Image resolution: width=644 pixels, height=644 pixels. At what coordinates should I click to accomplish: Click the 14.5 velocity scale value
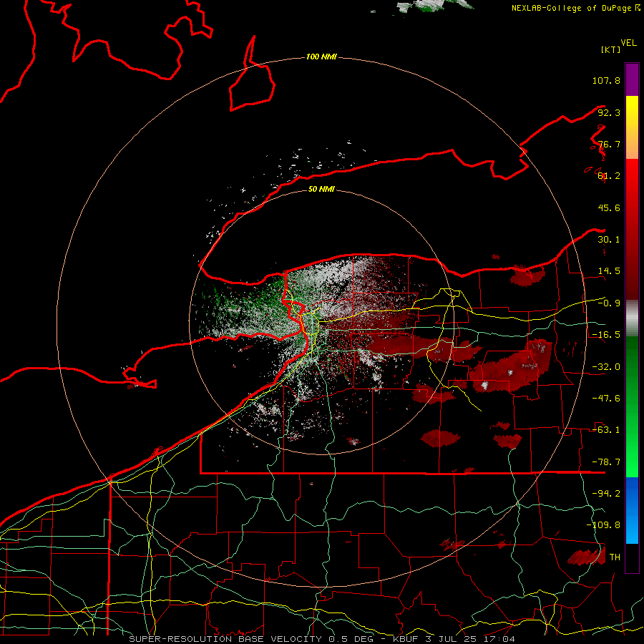tap(609, 271)
